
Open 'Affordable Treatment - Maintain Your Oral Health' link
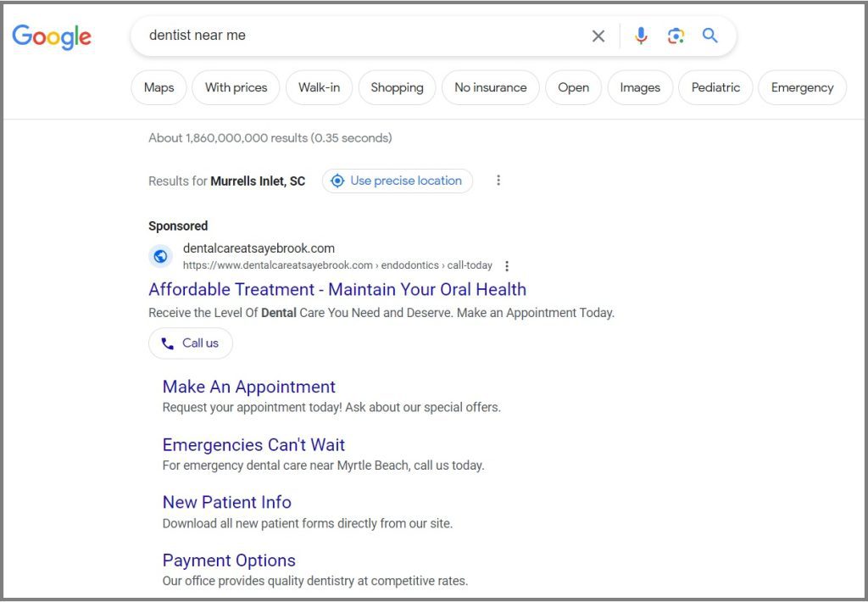click(x=337, y=290)
